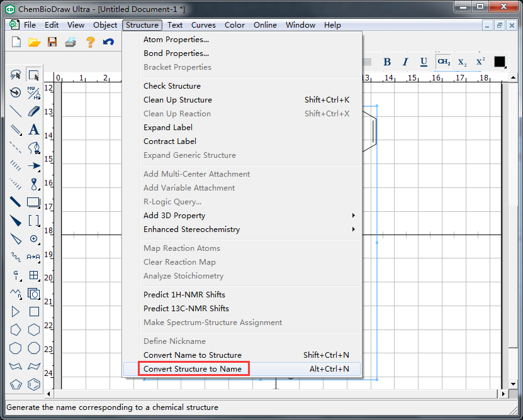Toggle CH2 chemical formula formatting
This screenshot has height=420, width=523.
[444, 62]
